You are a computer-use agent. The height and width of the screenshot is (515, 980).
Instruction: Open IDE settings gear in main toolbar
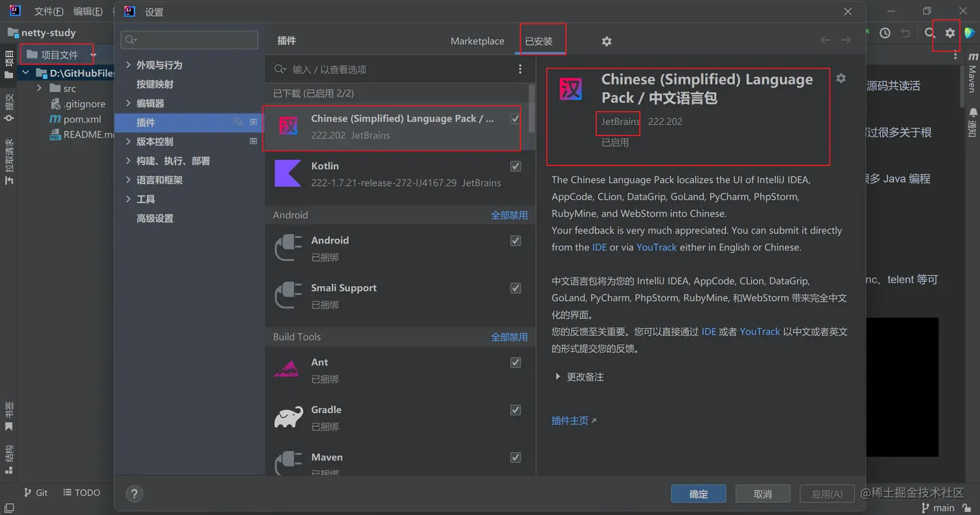(950, 33)
